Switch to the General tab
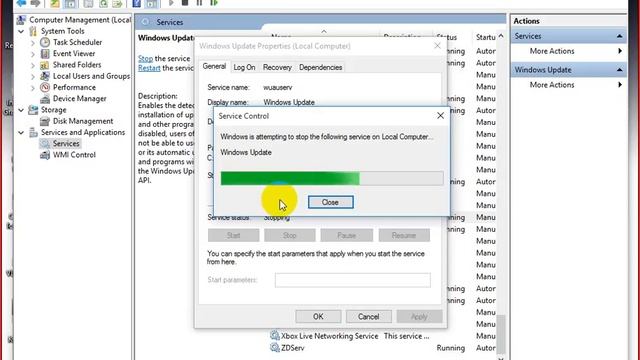 tap(214, 67)
